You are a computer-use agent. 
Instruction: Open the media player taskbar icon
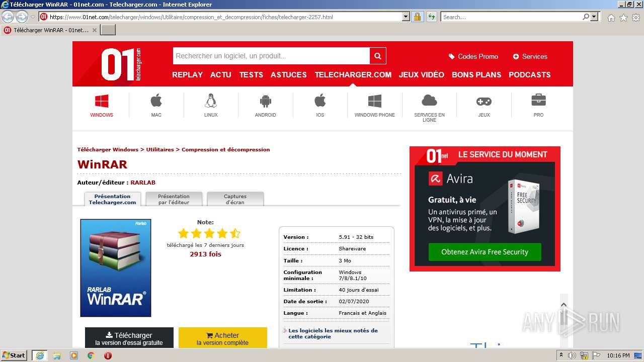point(74,355)
